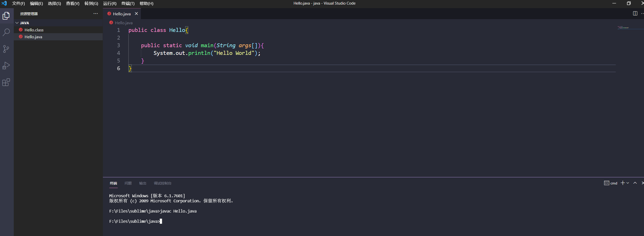Split the editor to the right
This screenshot has height=236, width=644.
coord(635,14)
